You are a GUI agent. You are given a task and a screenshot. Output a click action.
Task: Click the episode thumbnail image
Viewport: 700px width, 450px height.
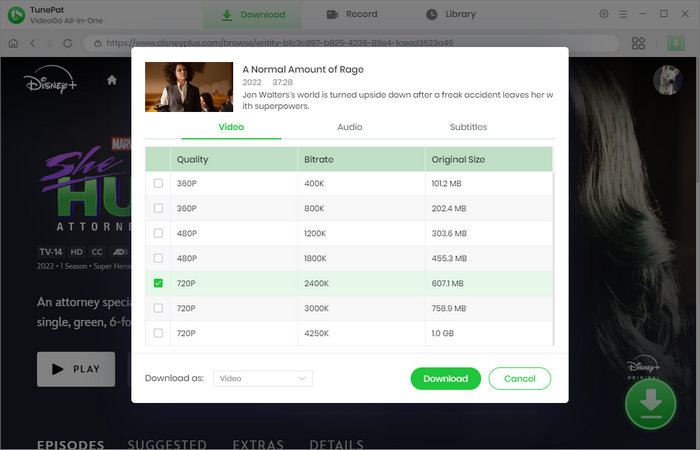tap(190, 87)
